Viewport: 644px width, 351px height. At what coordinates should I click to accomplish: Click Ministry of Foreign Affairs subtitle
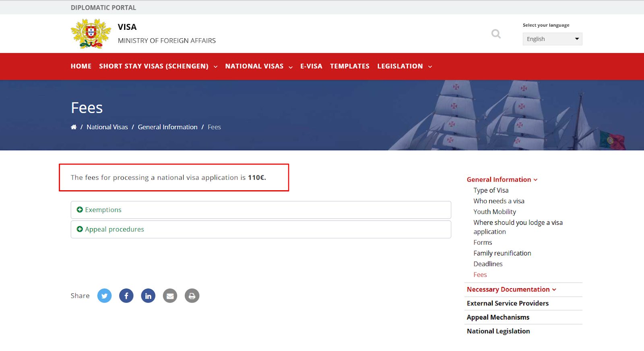[167, 41]
